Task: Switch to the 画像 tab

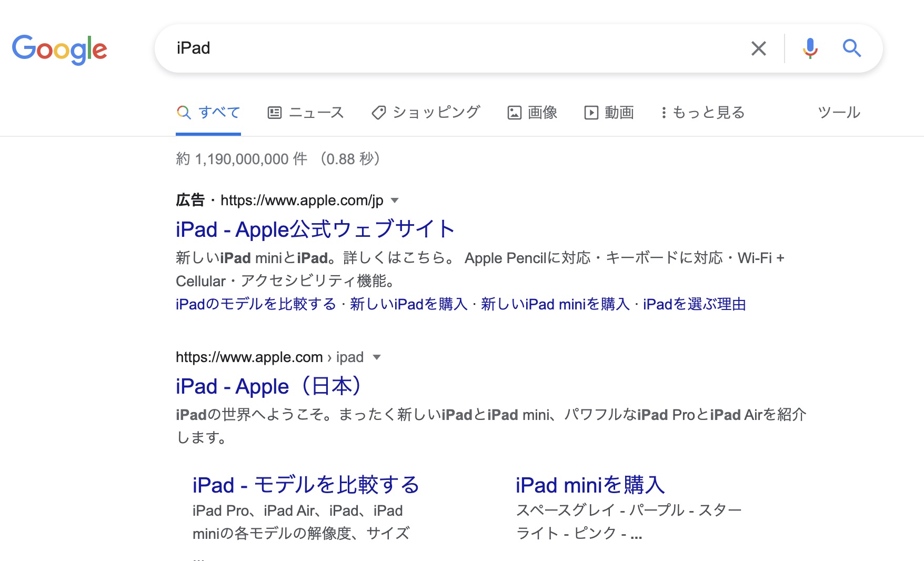Action: (x=532, y=112)
